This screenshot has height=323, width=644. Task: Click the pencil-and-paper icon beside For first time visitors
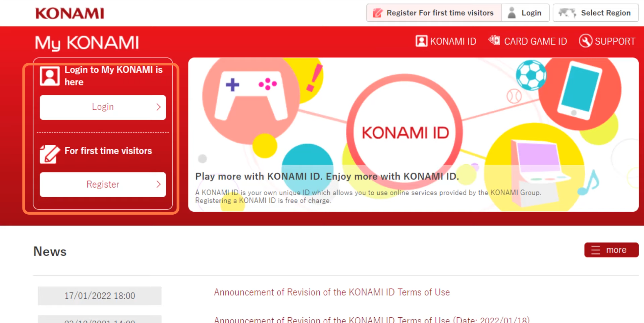[50, 154]
